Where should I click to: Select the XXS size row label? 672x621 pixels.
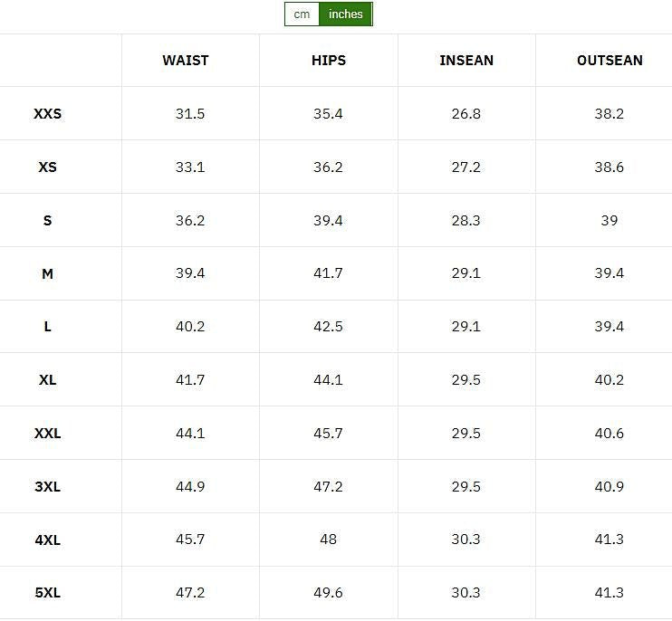(x=48, y=114)
